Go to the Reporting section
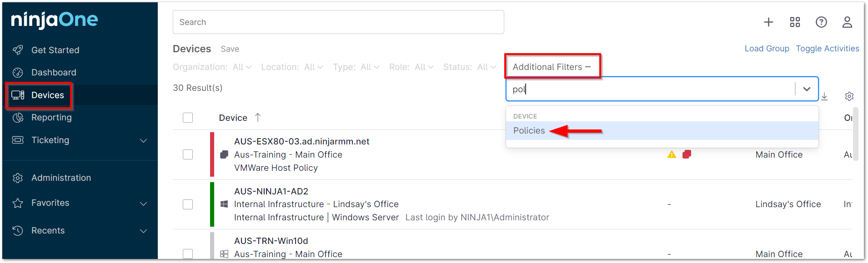Screen dimensions: 868x263 point(51,117)
